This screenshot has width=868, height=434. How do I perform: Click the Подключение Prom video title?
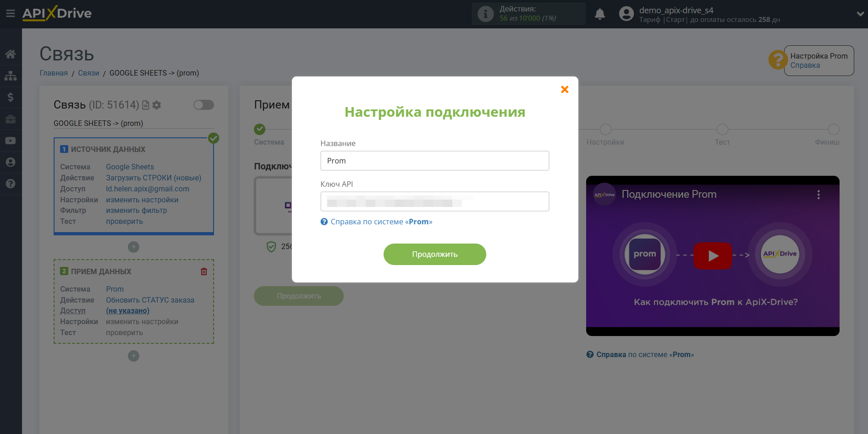coord(669,195)
